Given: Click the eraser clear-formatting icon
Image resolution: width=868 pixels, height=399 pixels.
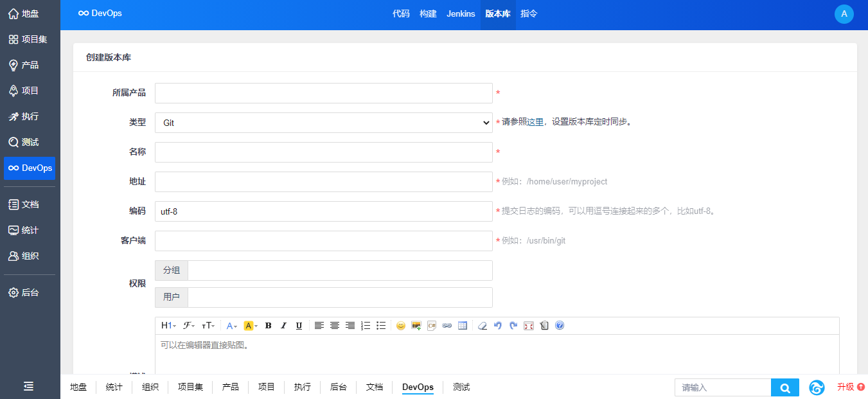Looking at the screenshot, I should pos(483,326).
